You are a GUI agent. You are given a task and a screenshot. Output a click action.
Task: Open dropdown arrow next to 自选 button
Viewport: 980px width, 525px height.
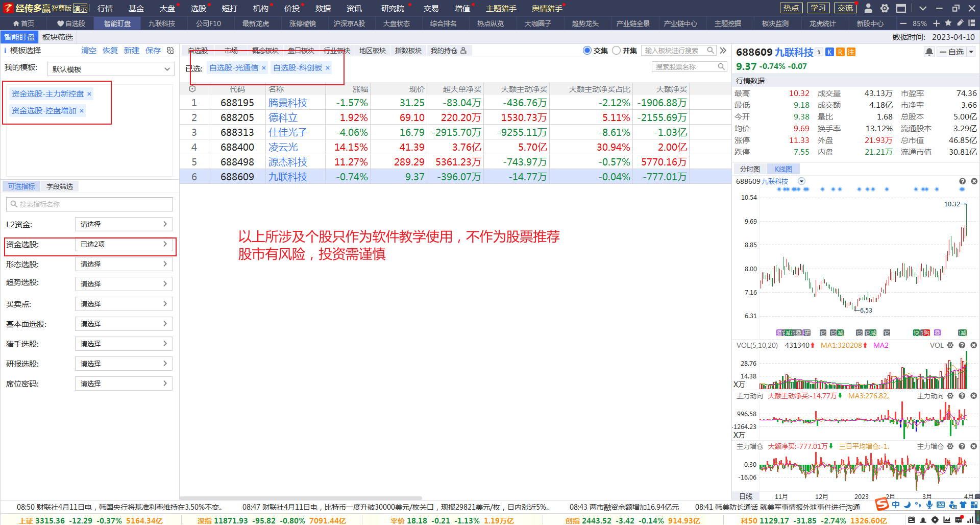[971, 52]
